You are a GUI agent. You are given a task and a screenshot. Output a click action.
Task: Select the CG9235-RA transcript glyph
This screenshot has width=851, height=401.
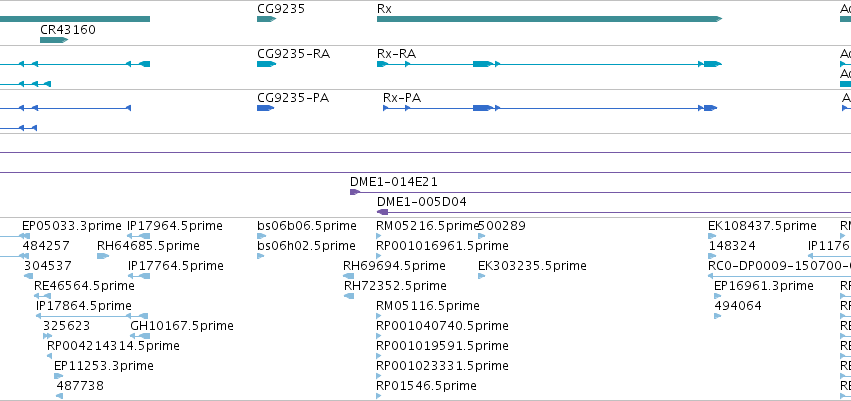click(x=266, y=64)
